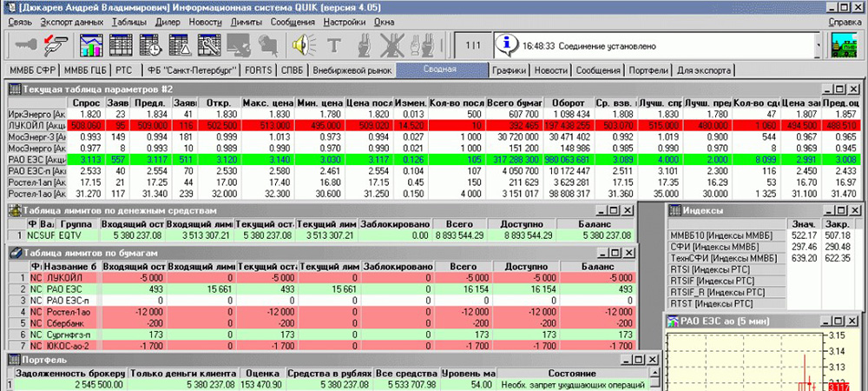The width and height of the screenshot is (868, 391).
Task: Switch to ФБ "Санкт-Петербург" tab
Action: click(x=192, y=70)
